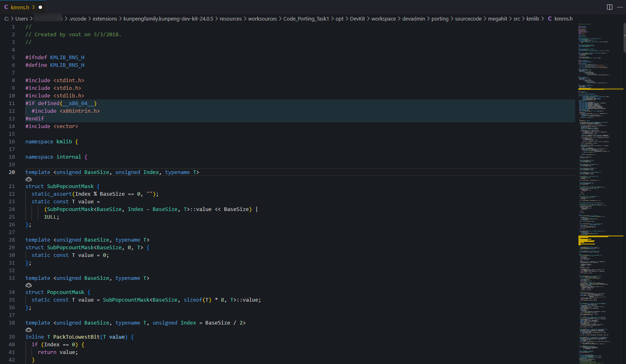Viewport: 626px width, 364px height.
Task: Click the 'return value;' line
Action: tap(58, 352)
